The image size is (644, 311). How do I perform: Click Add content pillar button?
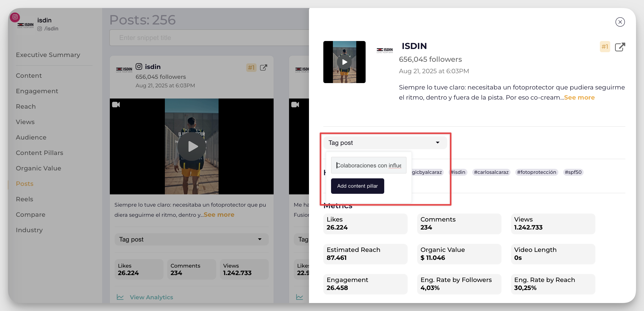point(357,186)
